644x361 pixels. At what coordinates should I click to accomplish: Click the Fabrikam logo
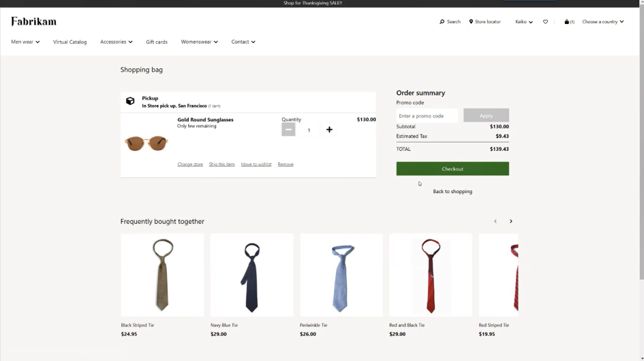click(x=33, y=22)
